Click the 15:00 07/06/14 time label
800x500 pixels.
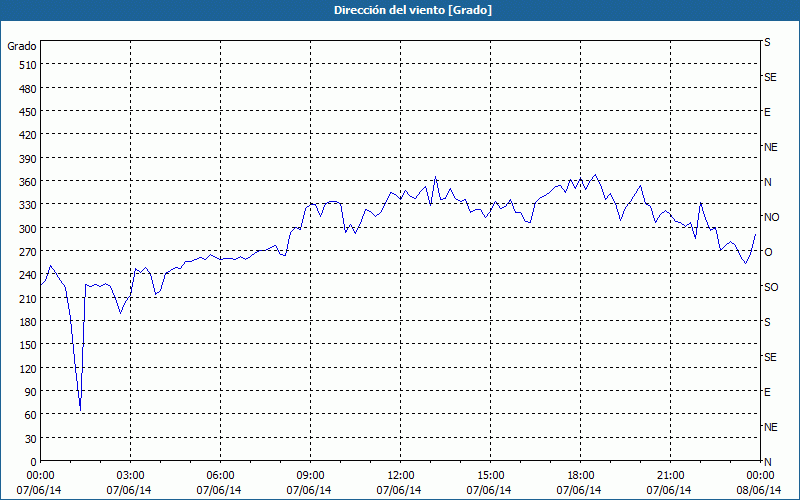(489, 483)
